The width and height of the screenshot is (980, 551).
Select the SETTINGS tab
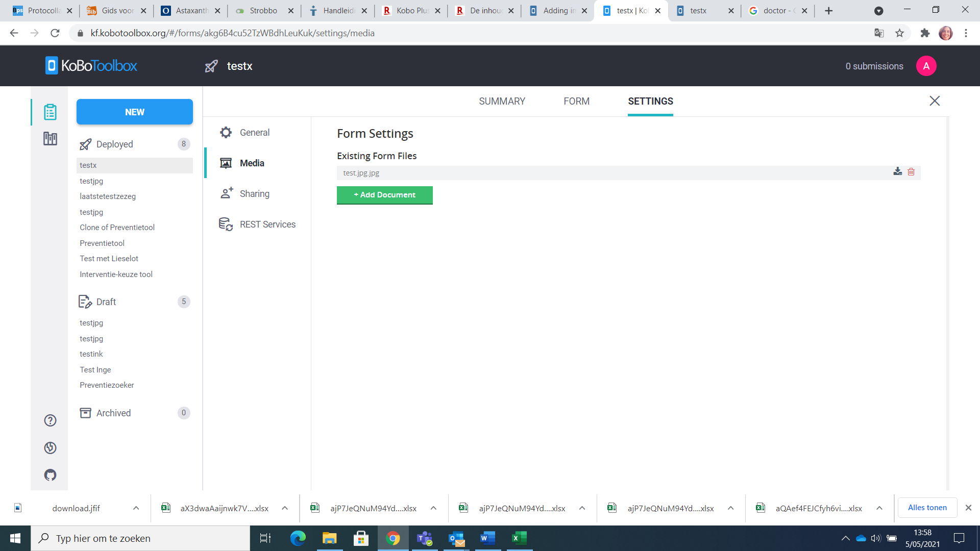pos(650,101)
